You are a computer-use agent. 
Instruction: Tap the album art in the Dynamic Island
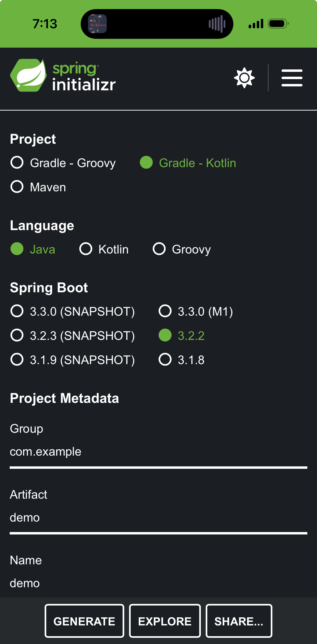(97, 24)
